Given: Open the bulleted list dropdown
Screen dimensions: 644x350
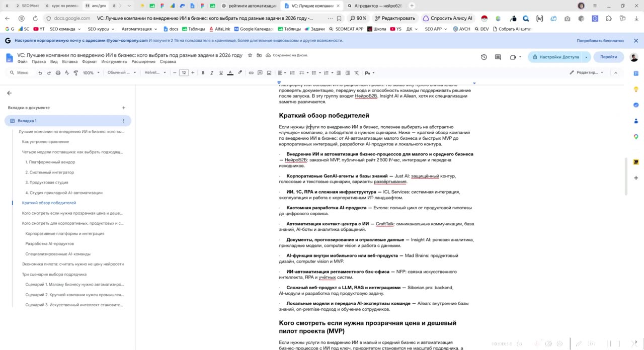Looking at the screenshot, I should [315, 73].
